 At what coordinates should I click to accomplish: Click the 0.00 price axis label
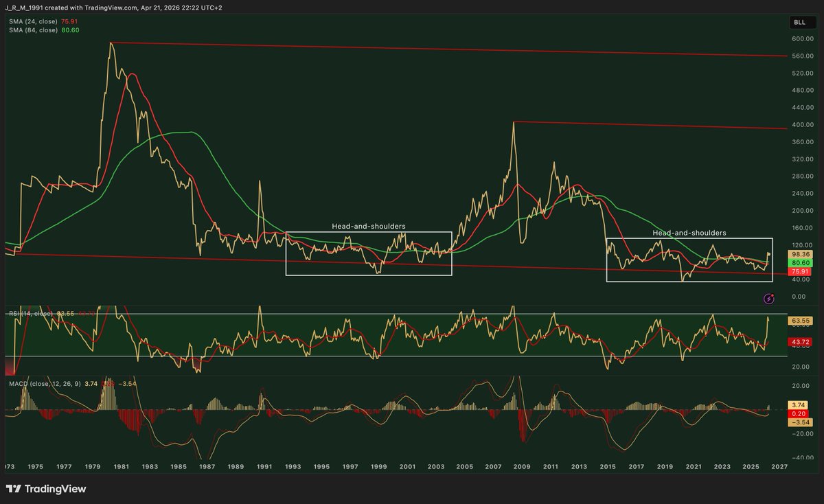pyautogui.click(x=799, y=297)
